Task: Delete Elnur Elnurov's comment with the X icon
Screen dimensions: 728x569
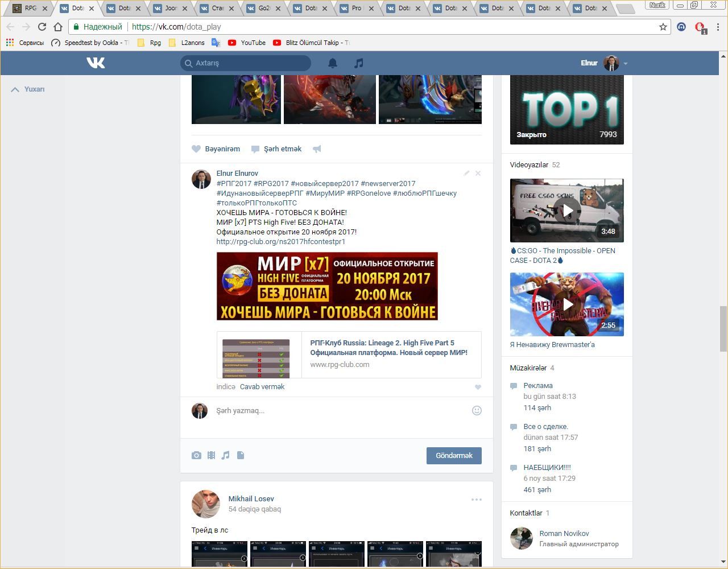Action: (478, 173)
